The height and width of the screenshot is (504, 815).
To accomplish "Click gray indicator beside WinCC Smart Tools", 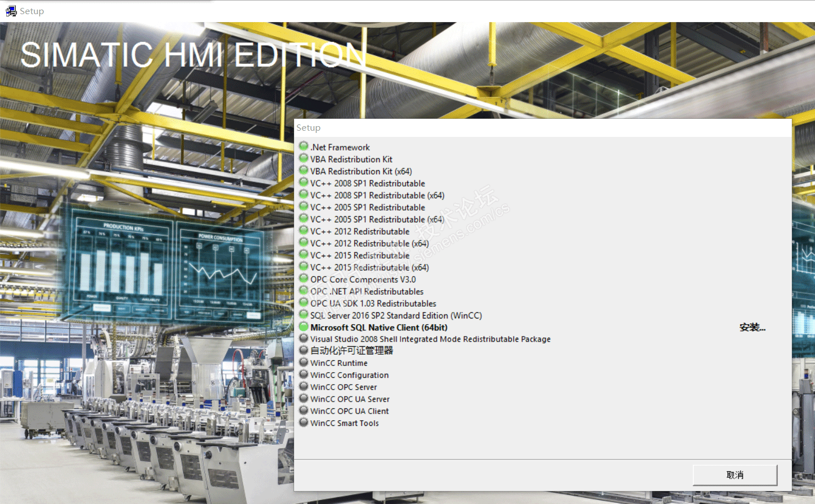I will 304,422.
